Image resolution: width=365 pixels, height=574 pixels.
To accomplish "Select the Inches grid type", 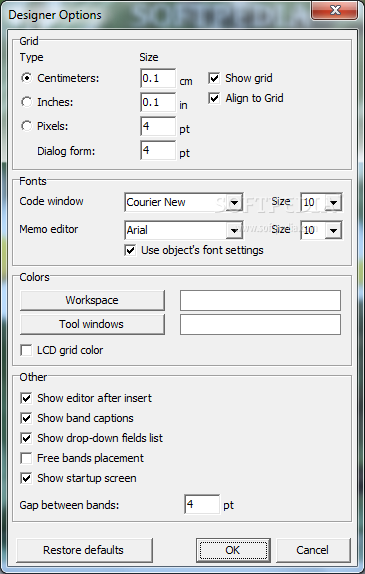I will [x=27, y=102].
